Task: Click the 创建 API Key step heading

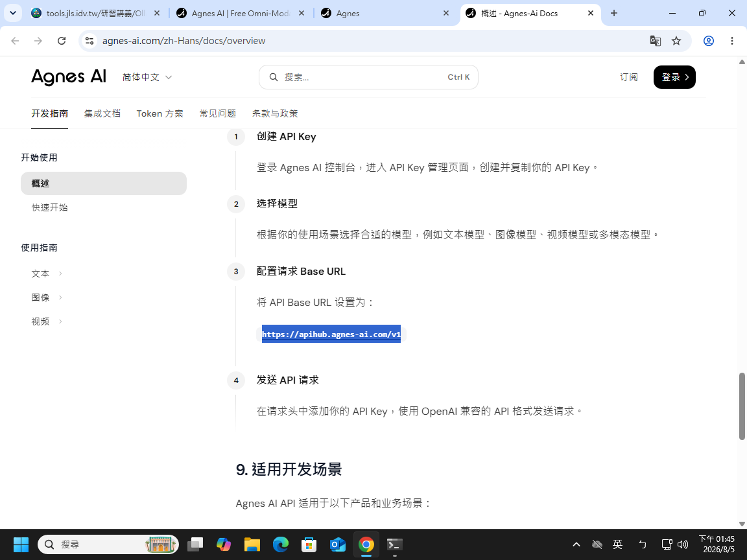Action: point(287,137)
